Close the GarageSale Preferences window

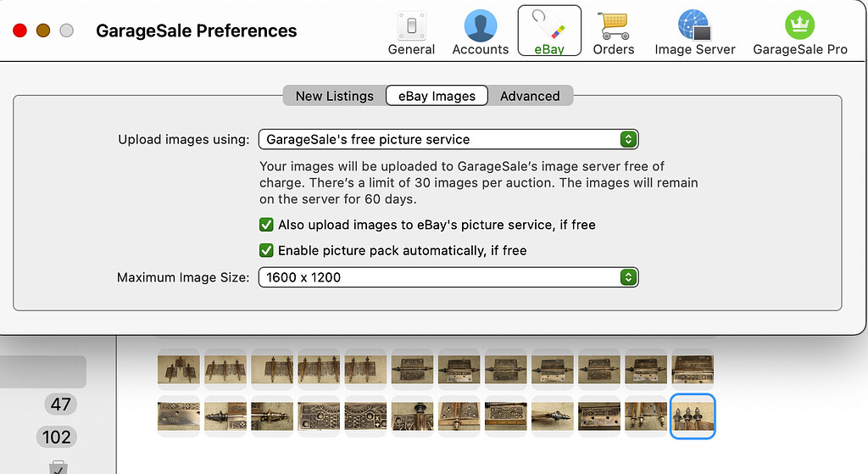(20, 31)
